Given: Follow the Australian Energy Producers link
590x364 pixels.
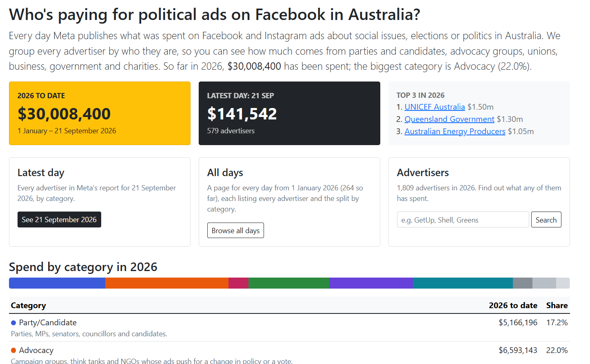Looking at the screenshot, I should [x=455, y=131].
